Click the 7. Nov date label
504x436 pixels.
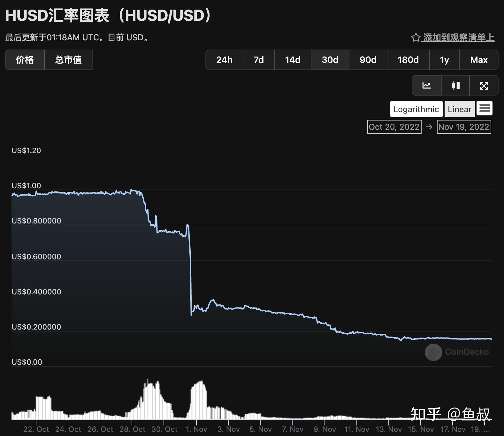tap(293, 429)
